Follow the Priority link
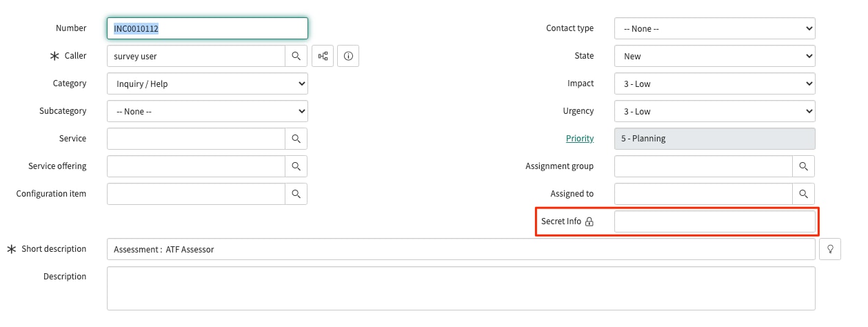868x327 pixels. click(580, 138)
